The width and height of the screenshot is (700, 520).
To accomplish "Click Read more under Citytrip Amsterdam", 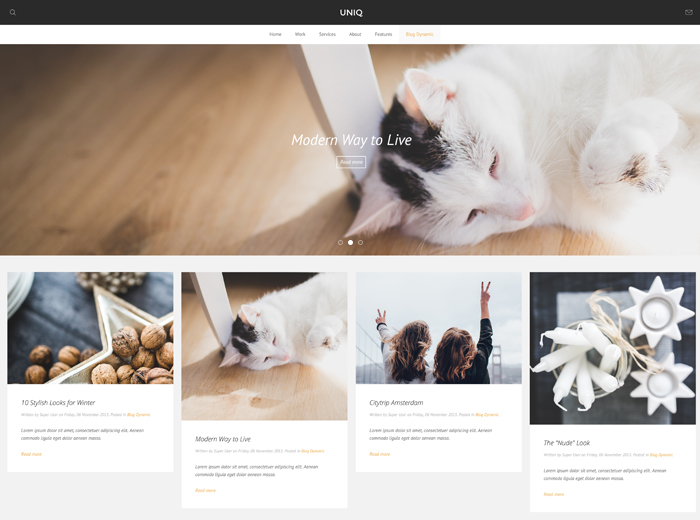I will tap(379, 454).
